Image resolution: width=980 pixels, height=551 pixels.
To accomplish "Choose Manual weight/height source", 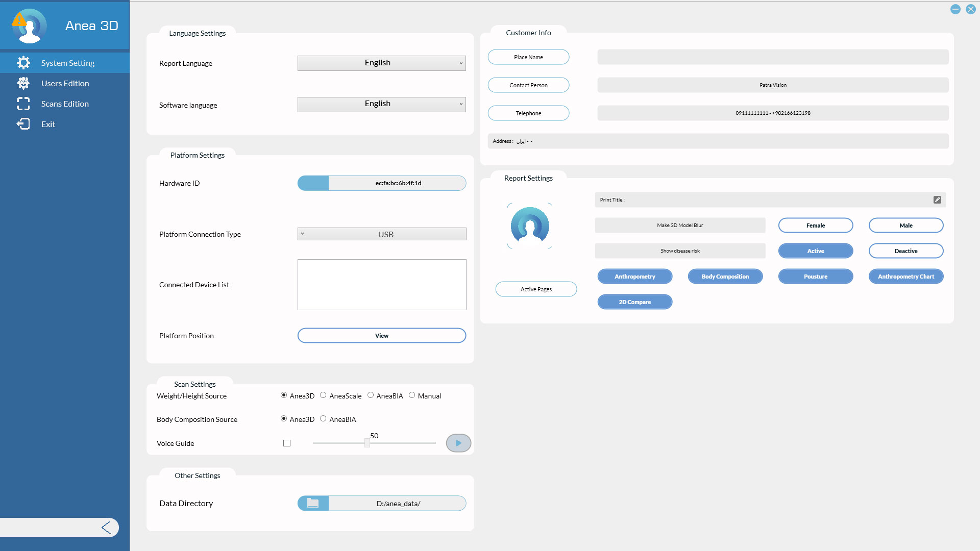I will pyautogui.click(x=412, y=395).
